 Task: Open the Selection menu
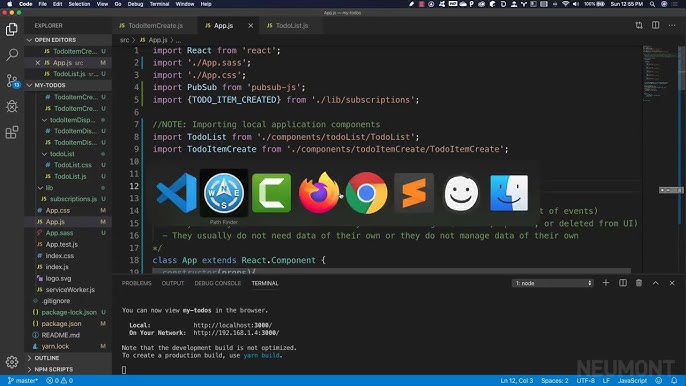click(79, 4)
